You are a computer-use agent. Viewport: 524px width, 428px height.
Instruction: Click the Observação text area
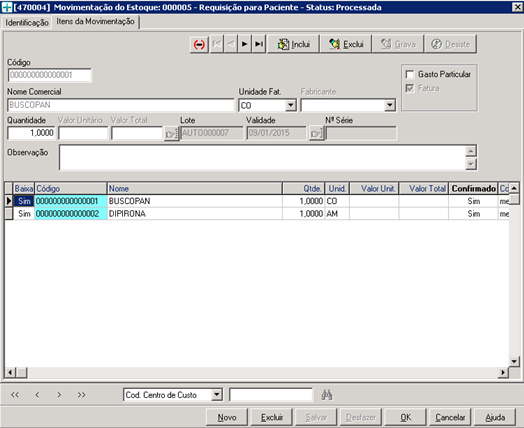[262, 158]
